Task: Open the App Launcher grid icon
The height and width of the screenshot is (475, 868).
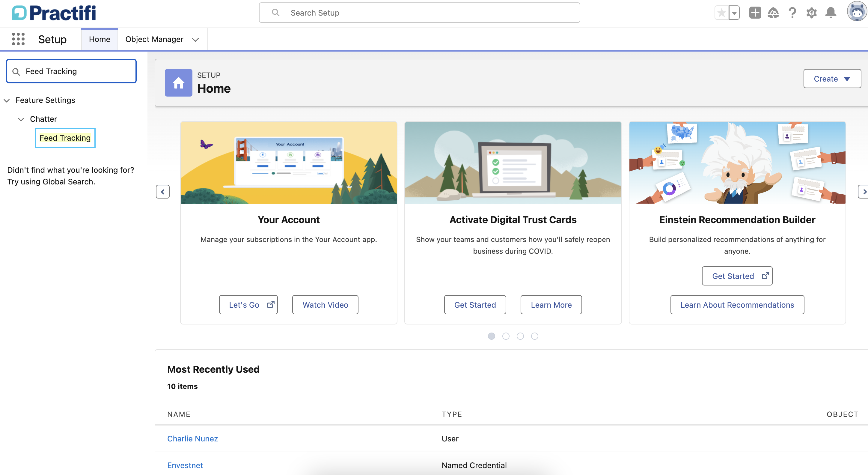Action: click(x=18, y=39)
